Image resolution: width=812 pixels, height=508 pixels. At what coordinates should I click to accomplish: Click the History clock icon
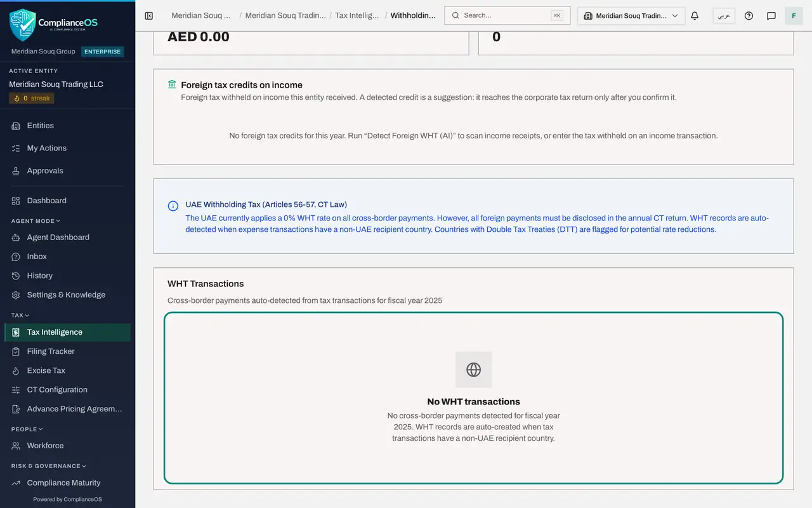click(x=16, y=276)
